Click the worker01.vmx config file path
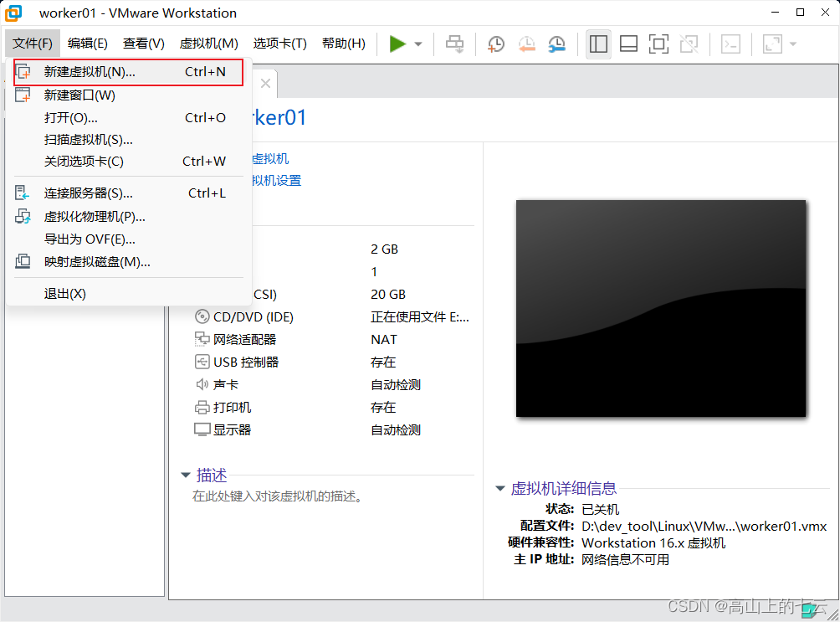This screenshot has height=622, width=840. (704, 527)
